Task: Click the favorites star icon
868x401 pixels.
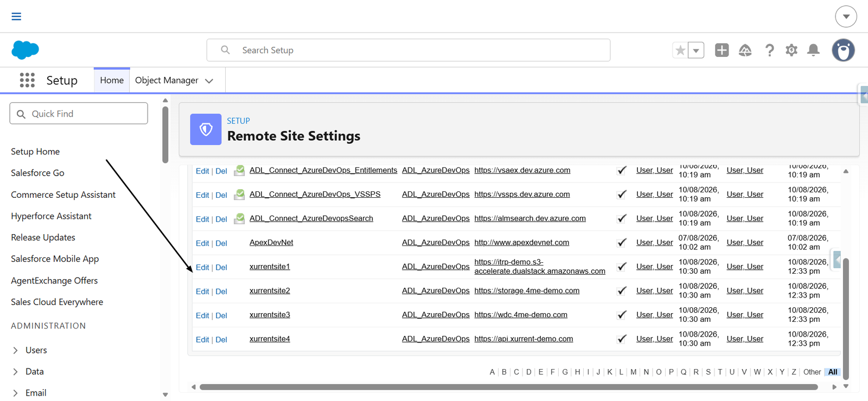Action: [680, 50]
